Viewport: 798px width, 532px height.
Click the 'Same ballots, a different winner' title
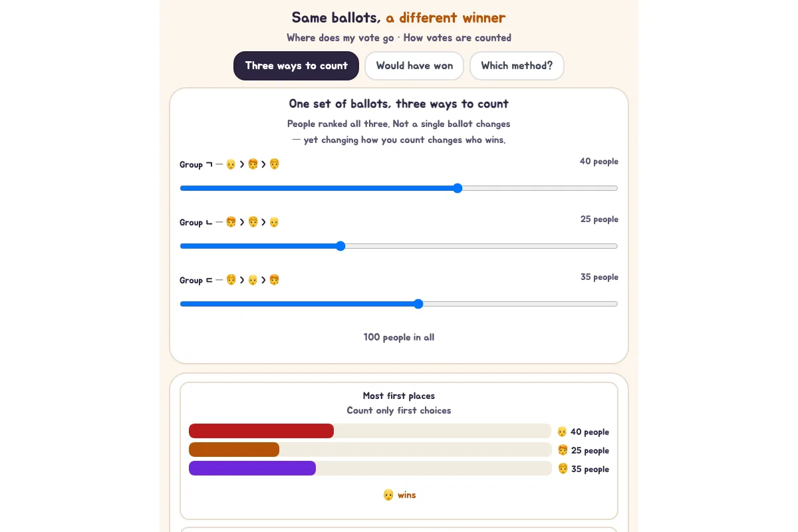399,18
